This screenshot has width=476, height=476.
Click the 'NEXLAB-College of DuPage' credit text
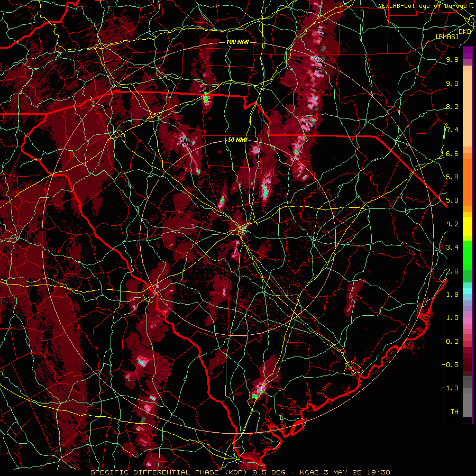[x=422, y=6]
